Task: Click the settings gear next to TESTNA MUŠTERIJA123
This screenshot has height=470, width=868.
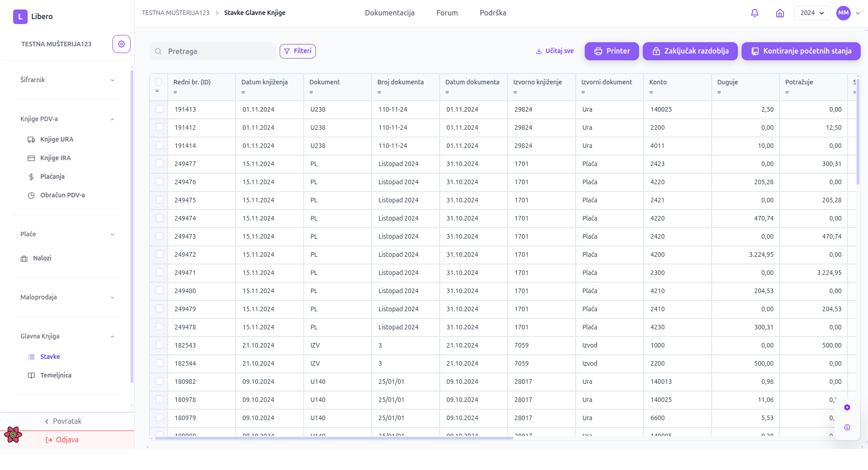Action: [121, 44]
